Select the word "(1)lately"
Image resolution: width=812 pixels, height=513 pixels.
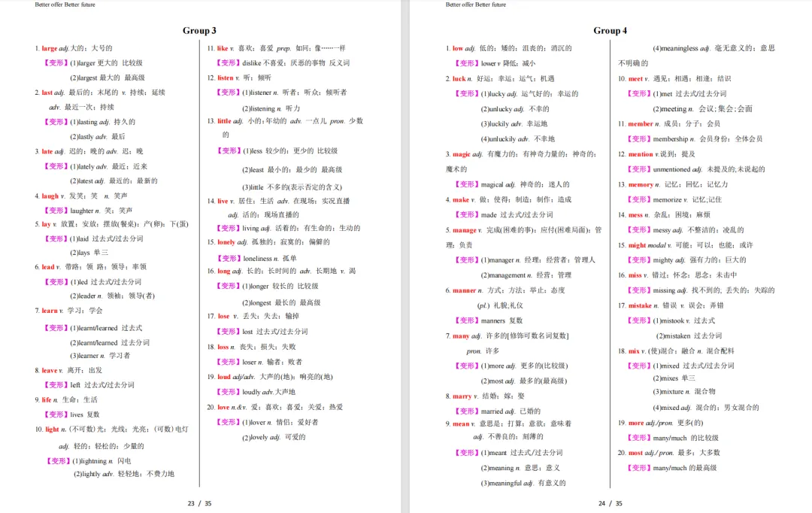click(x=83, y=166)
